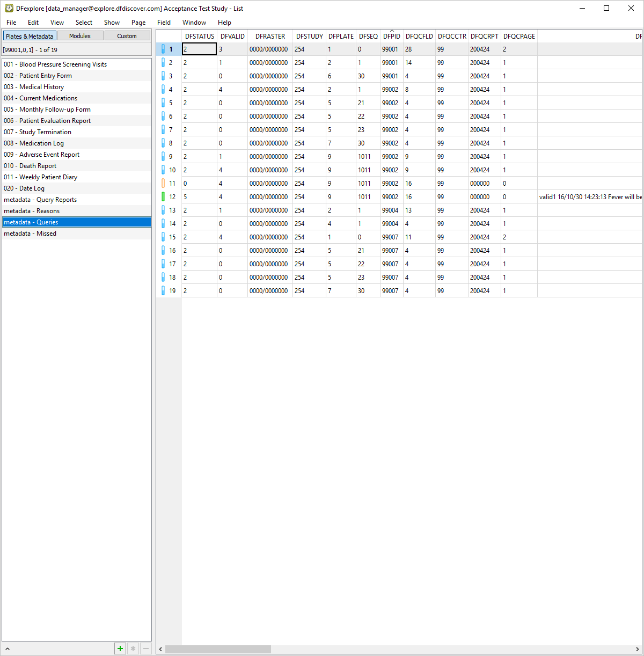The image size is (644, 656).
Task: Switch to the Custom tab
Action: [x=127, y=36]
